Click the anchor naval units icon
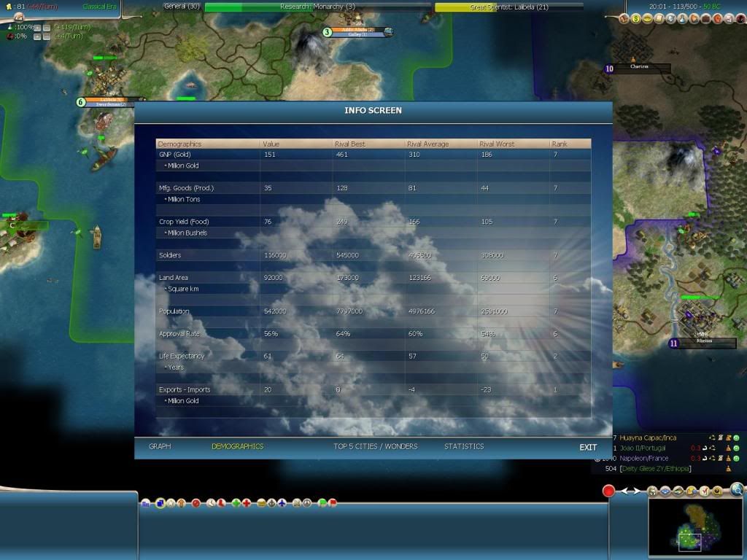 (271, 503)
